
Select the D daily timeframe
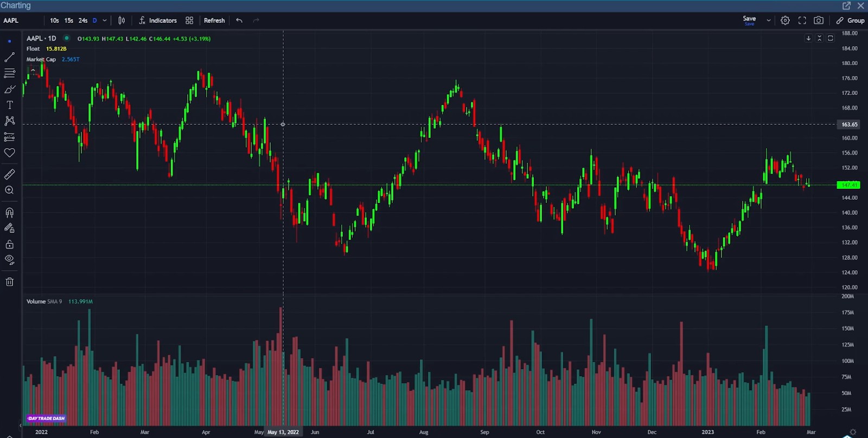click(x=94, y=21)
